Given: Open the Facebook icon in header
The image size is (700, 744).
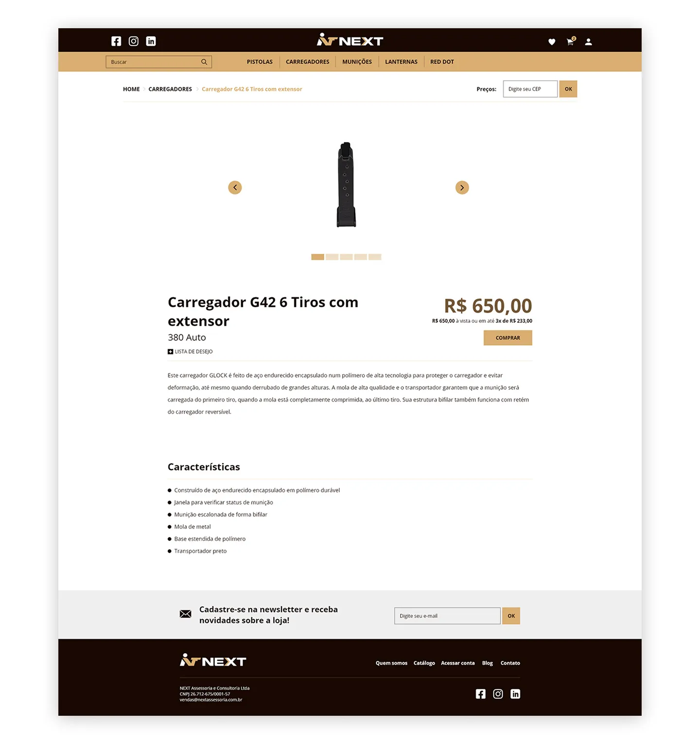Looking at the screenshot, I should pos(116,41).
